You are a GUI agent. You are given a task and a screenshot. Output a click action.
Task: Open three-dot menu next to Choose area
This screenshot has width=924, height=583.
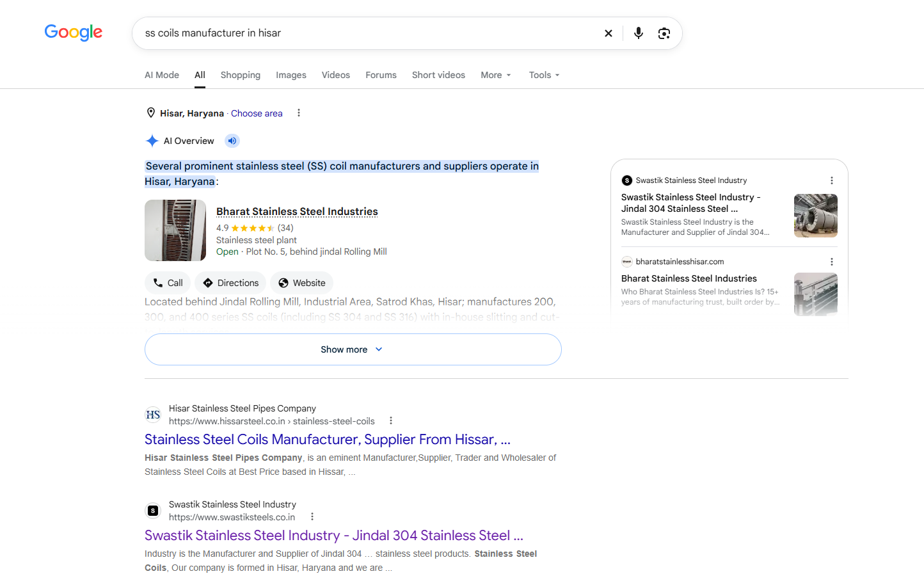[x=299, y=113]
